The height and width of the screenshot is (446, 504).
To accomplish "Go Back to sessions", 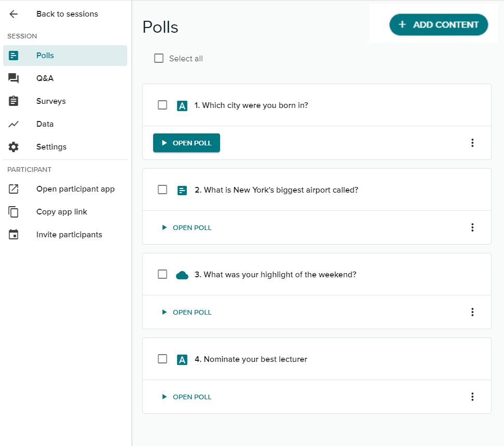I will (x=65, y=14).
